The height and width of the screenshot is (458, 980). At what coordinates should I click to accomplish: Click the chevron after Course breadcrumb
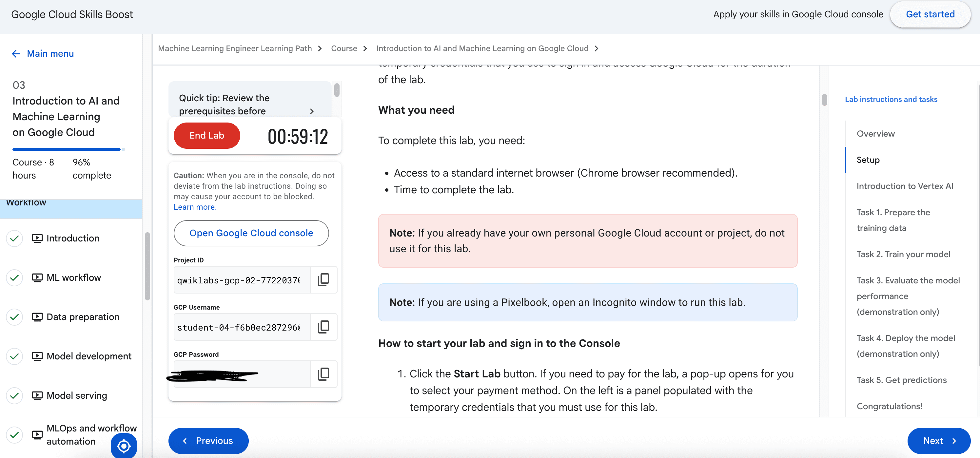[x=365, y=49]
